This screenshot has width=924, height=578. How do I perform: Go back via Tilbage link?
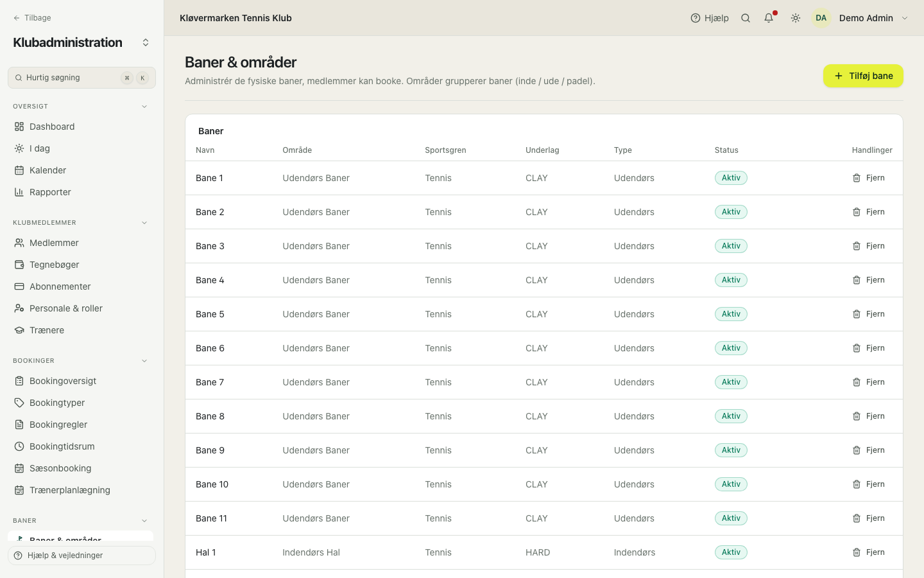point(32,18)
